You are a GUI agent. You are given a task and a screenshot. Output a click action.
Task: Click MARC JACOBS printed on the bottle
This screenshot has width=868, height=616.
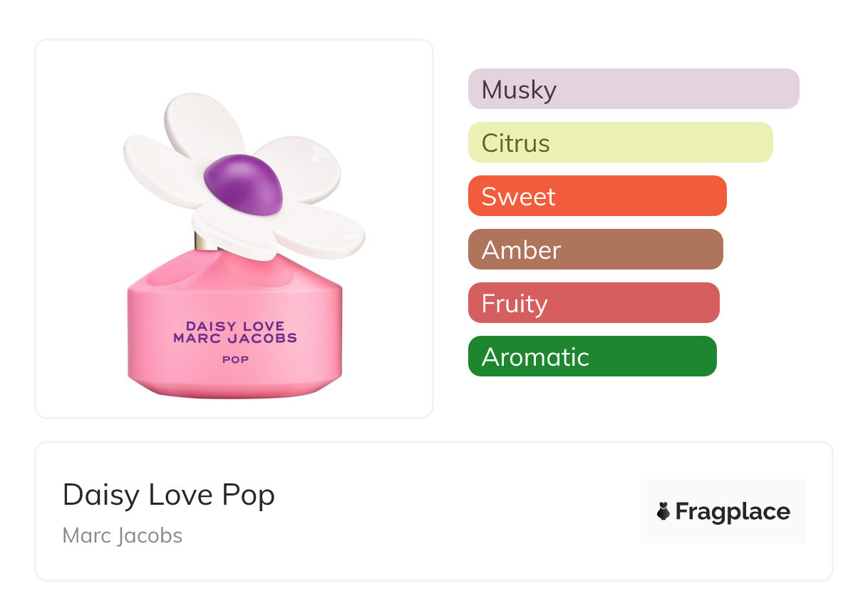coord(235,338)
